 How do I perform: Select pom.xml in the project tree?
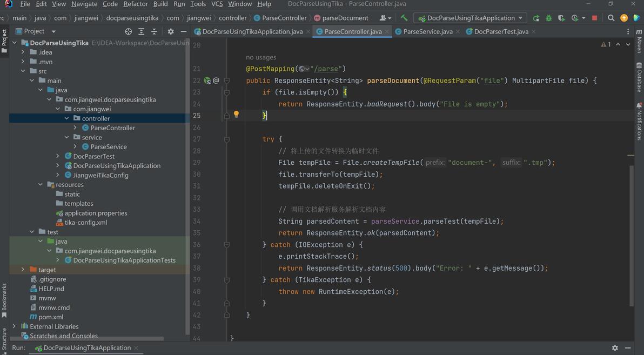coord(51,317)
